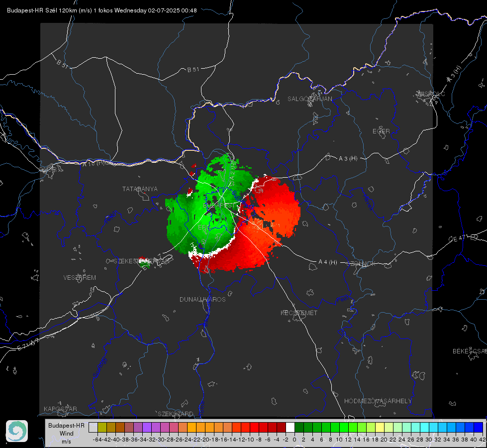Select the light grey swatch at the legend start

tap(93, 427)
